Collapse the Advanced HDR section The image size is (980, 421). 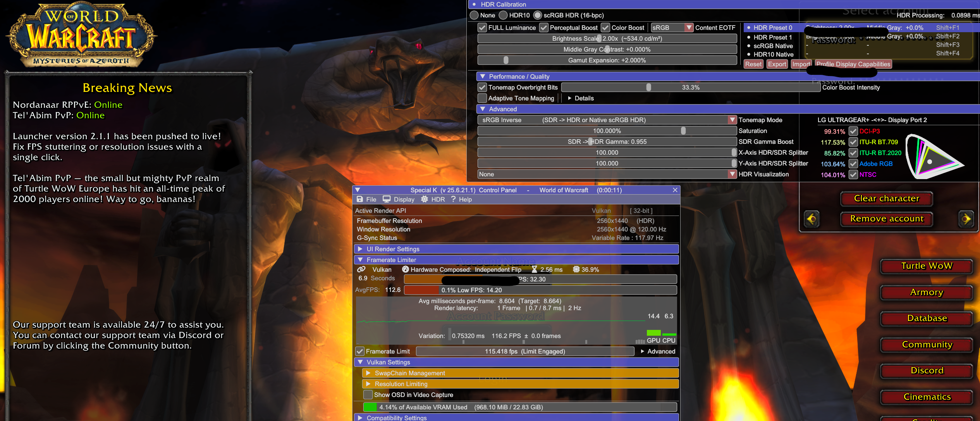[x=483, y=109]
